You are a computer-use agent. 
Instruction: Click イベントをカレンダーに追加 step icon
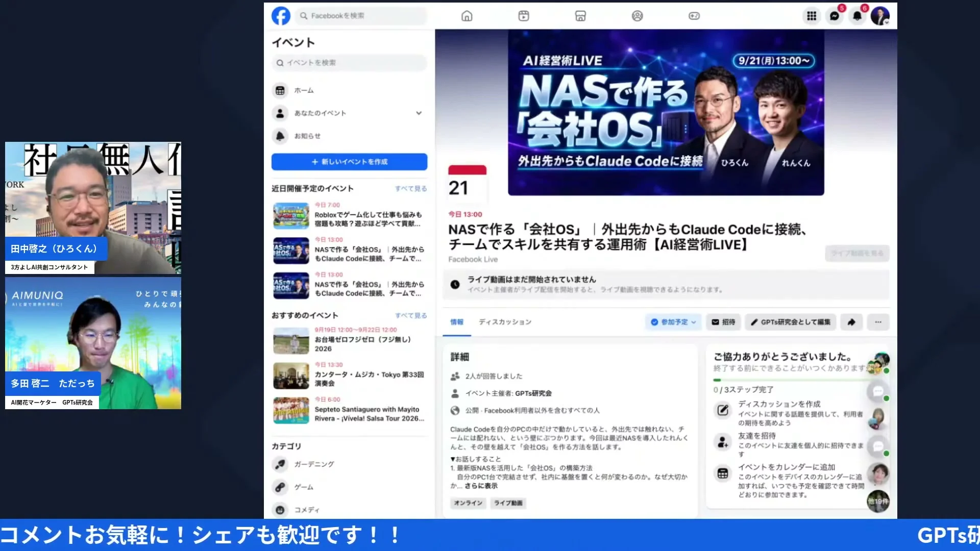(723, 473)
